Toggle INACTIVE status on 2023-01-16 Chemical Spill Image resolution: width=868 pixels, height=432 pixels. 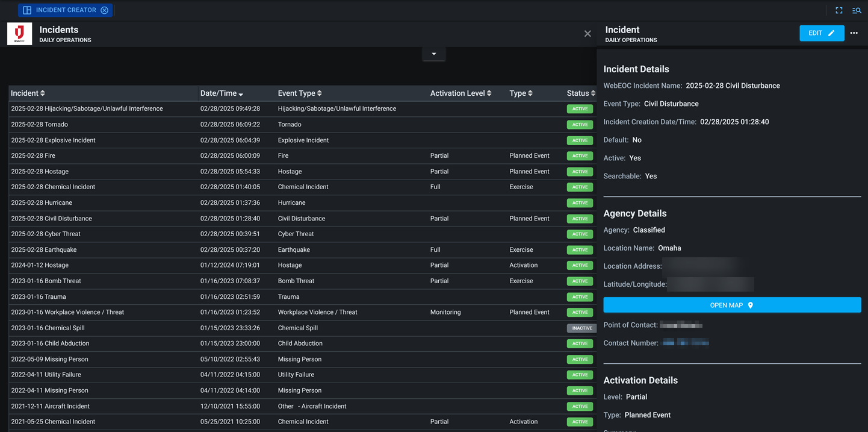click(x=581, y=328)
